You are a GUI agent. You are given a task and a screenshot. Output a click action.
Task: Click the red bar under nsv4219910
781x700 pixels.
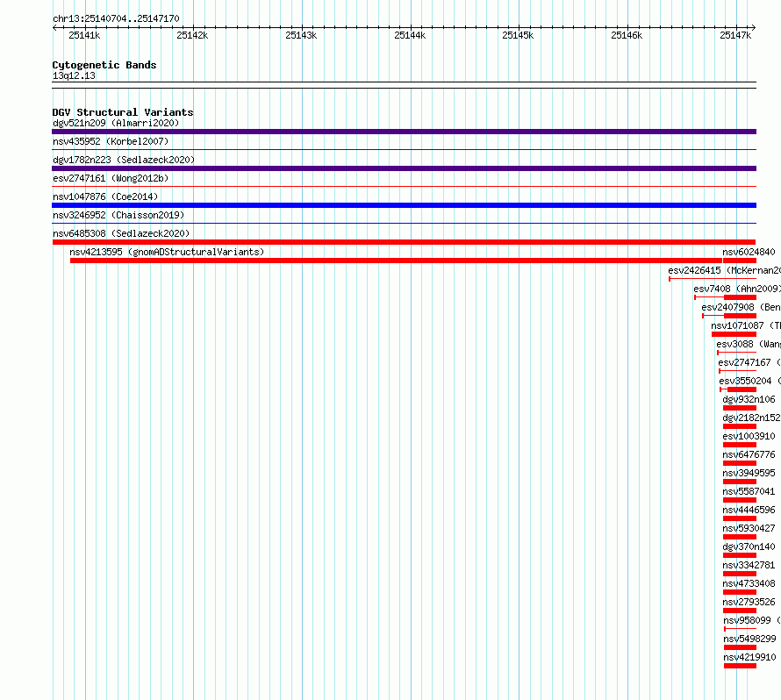pos(740,666)
